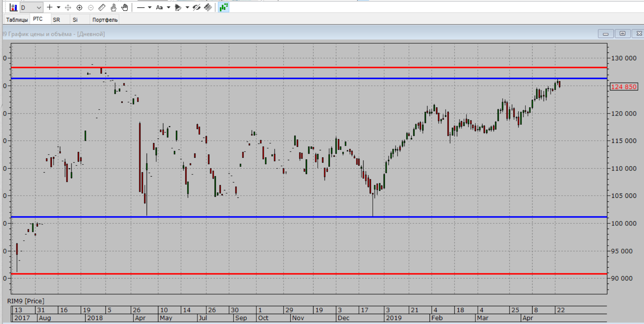Select the ruler measurement tool
This screenshot has height=324, width=644.
tap(102, 7)
